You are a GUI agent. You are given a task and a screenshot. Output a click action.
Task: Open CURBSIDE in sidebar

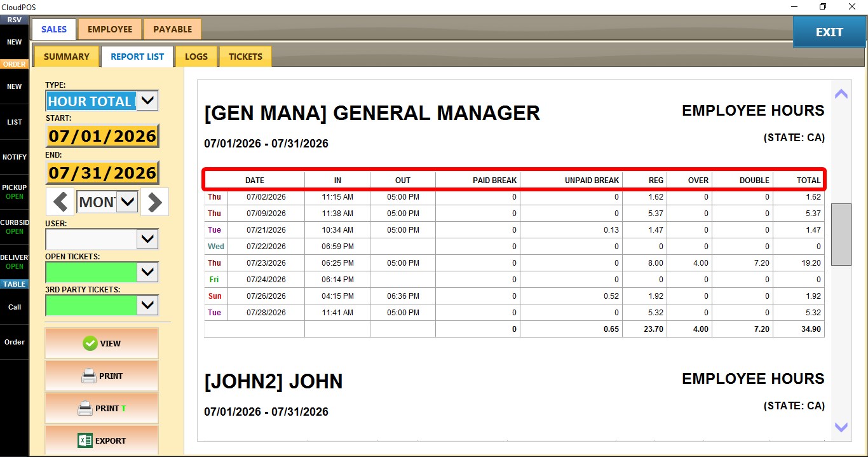(x=14, y=227)
